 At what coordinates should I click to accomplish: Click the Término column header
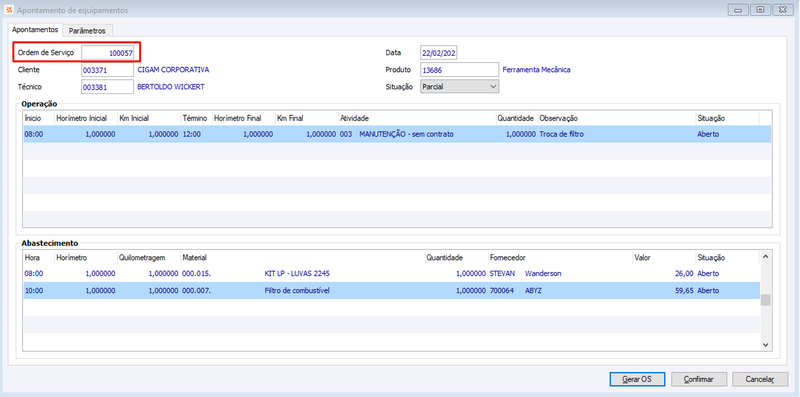pos(196,118)
